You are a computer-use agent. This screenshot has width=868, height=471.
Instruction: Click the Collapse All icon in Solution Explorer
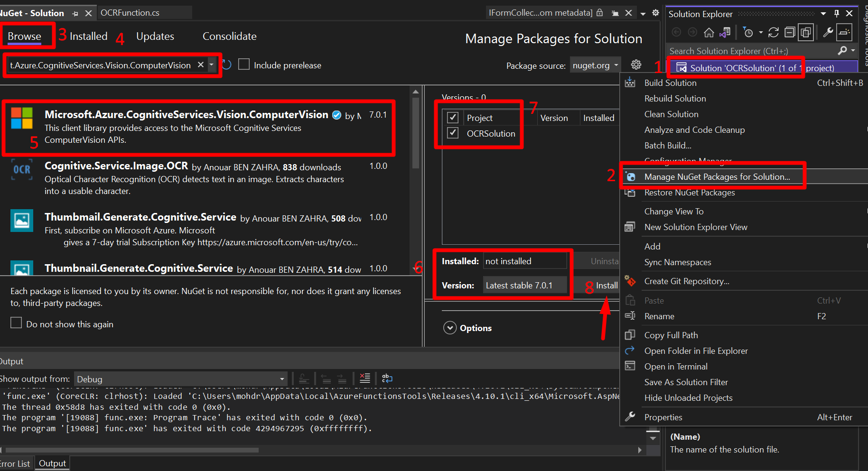790,32
